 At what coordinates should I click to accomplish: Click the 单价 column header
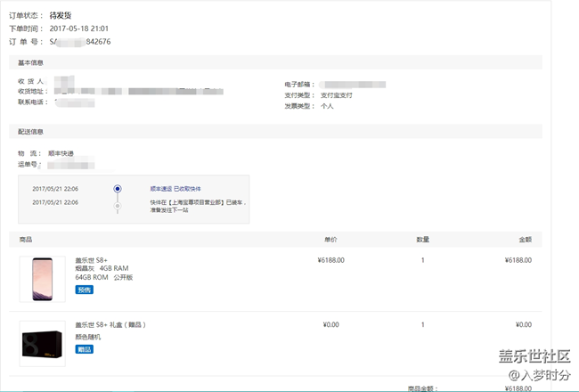point(330,240)
